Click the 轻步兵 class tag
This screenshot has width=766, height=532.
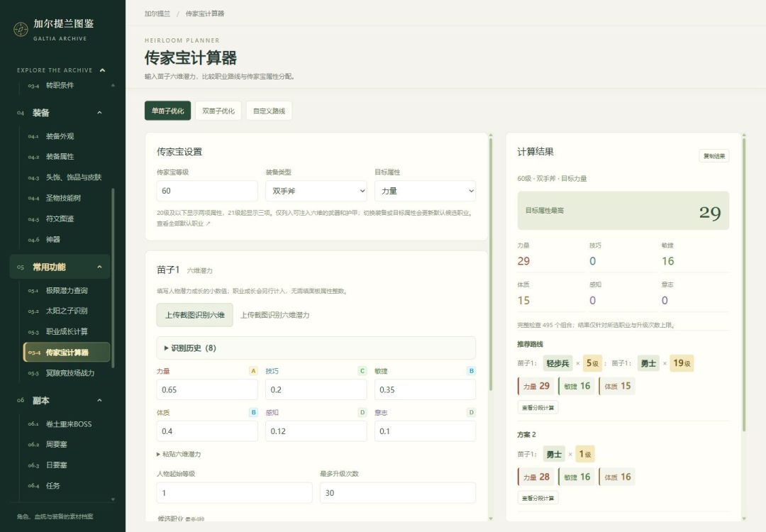(557, 363)
